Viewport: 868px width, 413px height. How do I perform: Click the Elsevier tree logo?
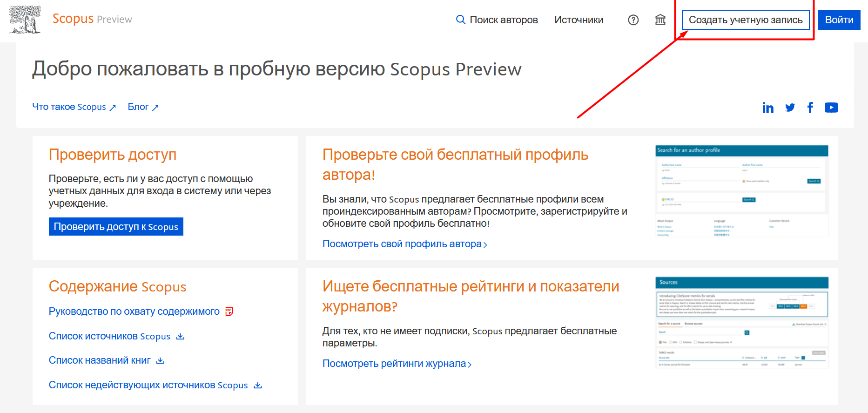(x=25, y=20)
